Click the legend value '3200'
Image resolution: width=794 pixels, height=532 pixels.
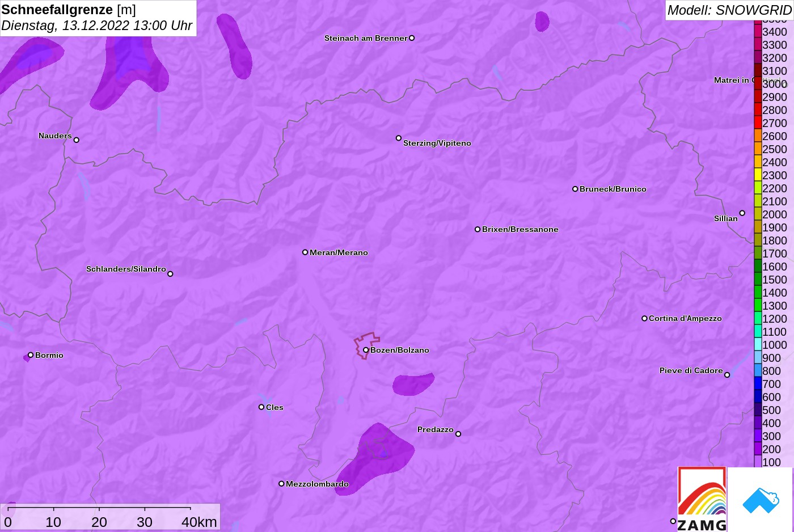pyautogui.click(x=775, y=58)
